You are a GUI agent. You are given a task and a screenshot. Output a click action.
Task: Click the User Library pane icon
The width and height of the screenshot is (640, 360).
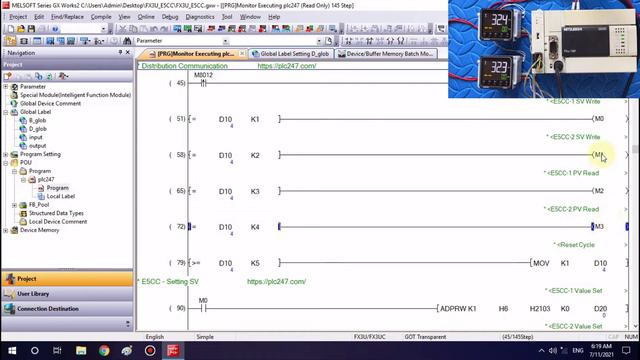pos(10,294)
